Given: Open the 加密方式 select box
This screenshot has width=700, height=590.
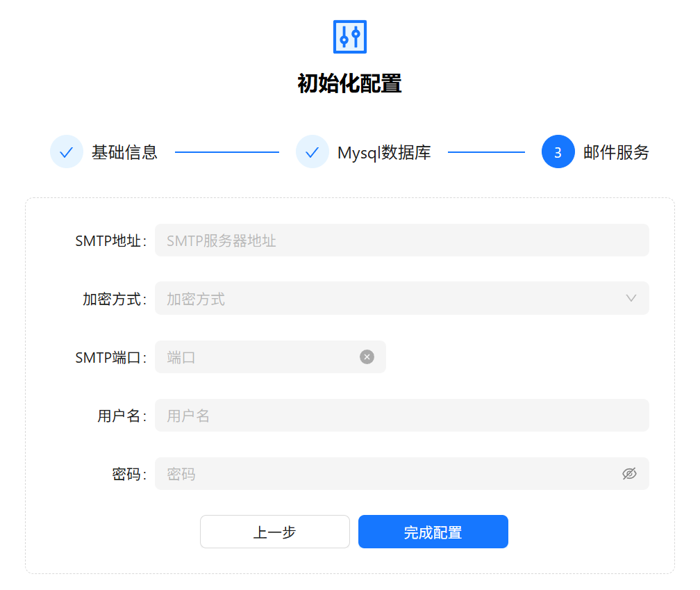Looking at the screenshot, I should coord(389,298).
